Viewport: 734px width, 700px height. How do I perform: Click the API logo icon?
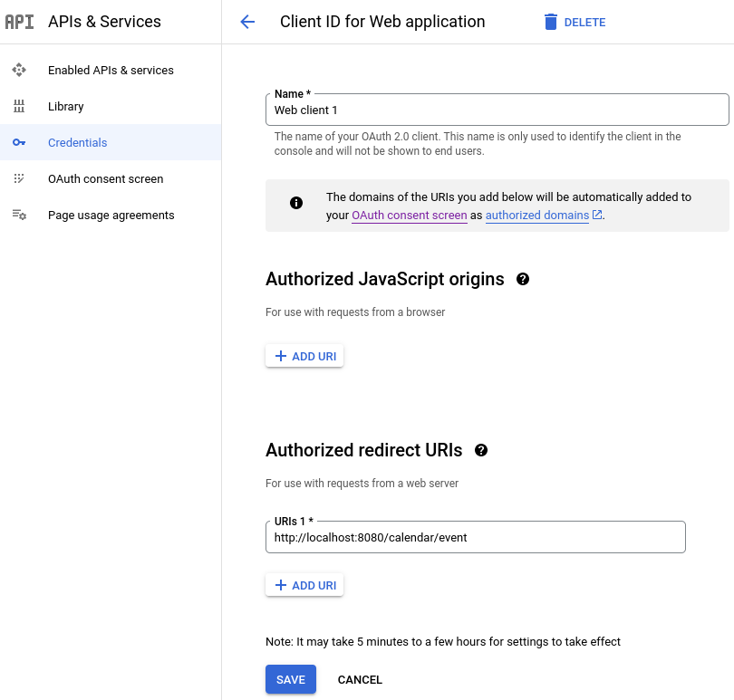(19, 22)
